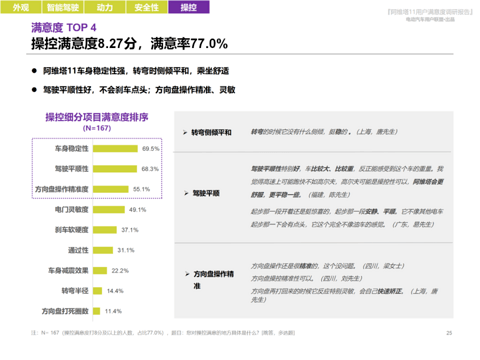Select the 车身减震效果 bar at 22.2%
The width and height of the screenshot is (480, 360).
pos(100,271)
